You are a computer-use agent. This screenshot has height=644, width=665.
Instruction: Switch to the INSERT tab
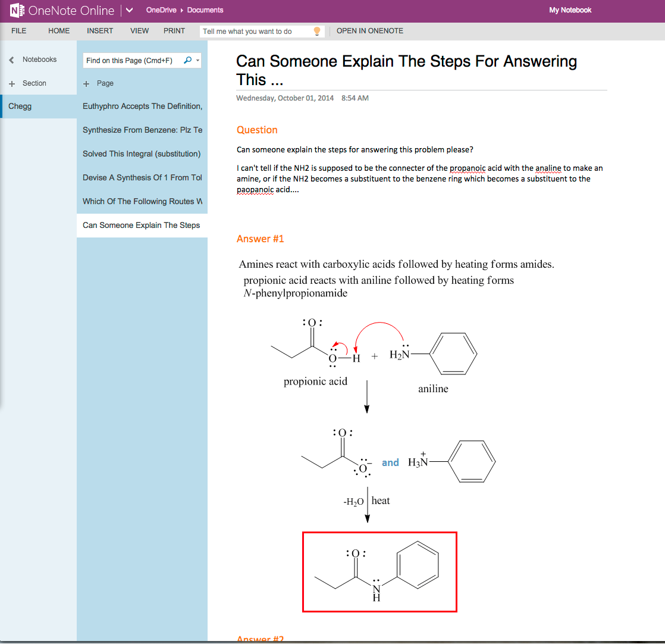(100, 31)
